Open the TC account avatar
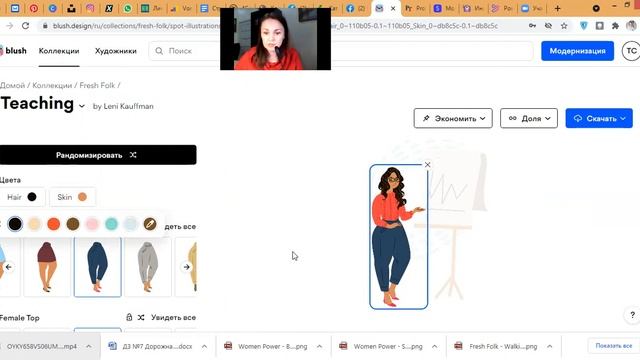 tap(631, 51)
